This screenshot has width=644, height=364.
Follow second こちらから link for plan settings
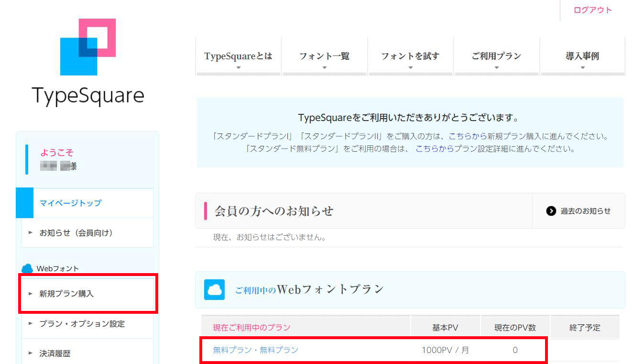(435, 149)
